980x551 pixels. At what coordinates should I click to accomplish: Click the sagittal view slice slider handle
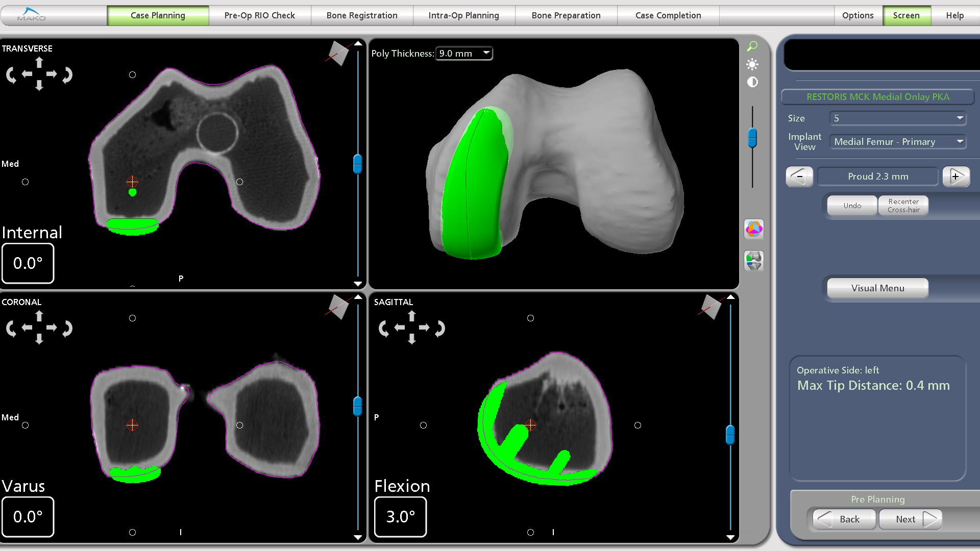point(730,435)
